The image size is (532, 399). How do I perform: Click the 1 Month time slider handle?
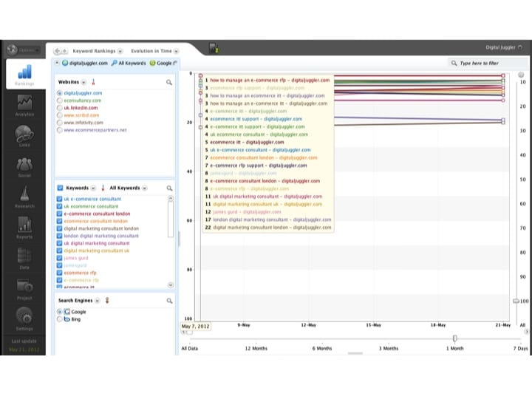[454, 338]
